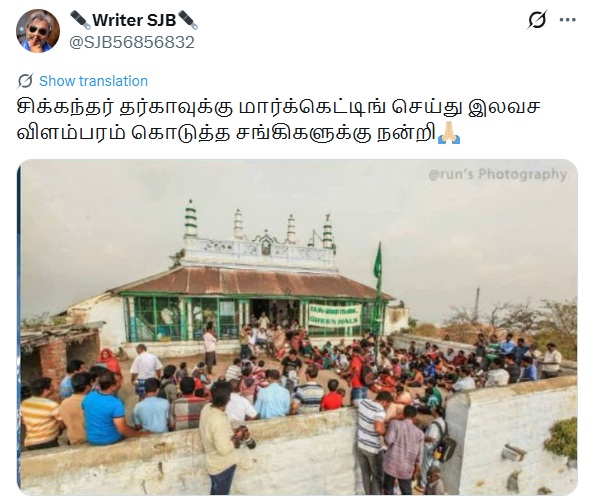This screenshot has height=504, width=594.
Task: Click the pen emoji after Writer SJB
Action: (x=188, y=20)
